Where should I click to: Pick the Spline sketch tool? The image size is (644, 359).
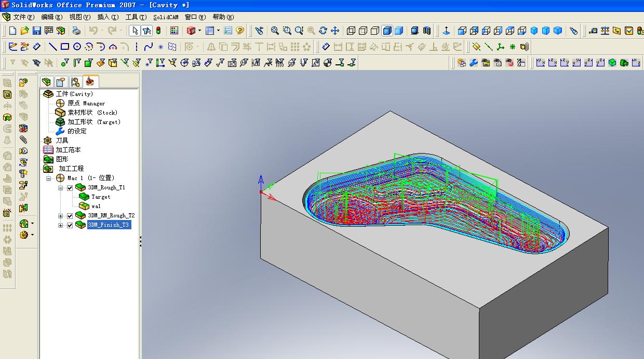click(x=149, y=47)
